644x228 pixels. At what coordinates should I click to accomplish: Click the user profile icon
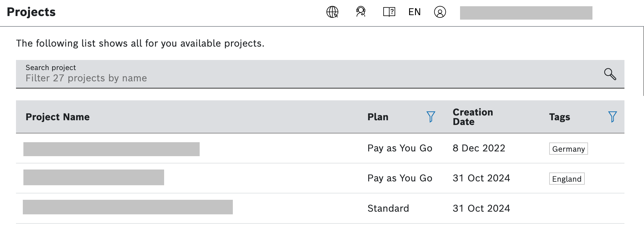[x=440, y=12]
